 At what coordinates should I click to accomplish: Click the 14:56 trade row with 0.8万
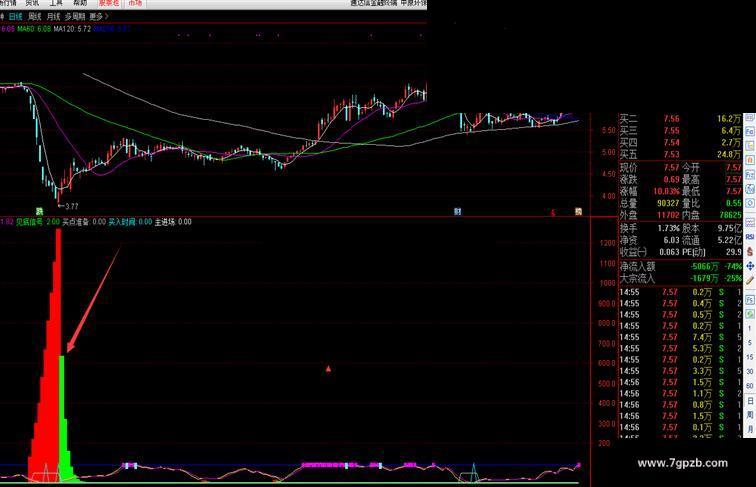[680, 405]
